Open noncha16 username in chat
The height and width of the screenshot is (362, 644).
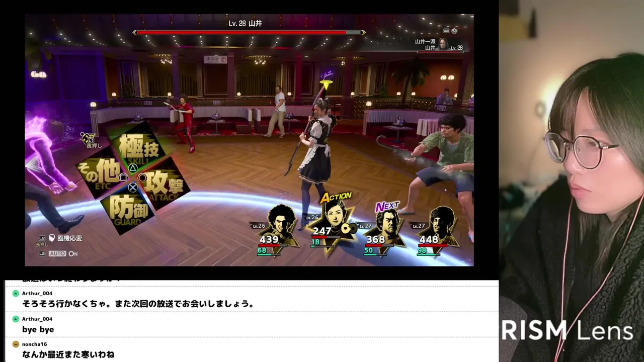click(34, 344)
